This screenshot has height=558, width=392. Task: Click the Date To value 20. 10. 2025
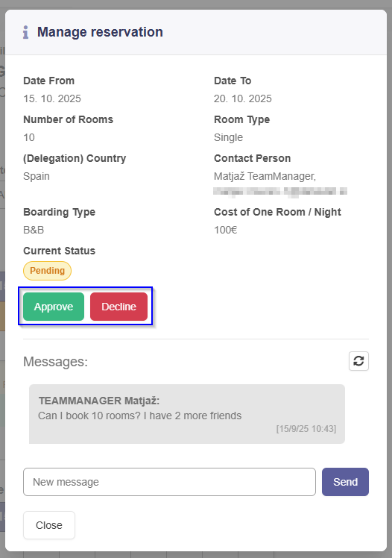tap(243, 98)
